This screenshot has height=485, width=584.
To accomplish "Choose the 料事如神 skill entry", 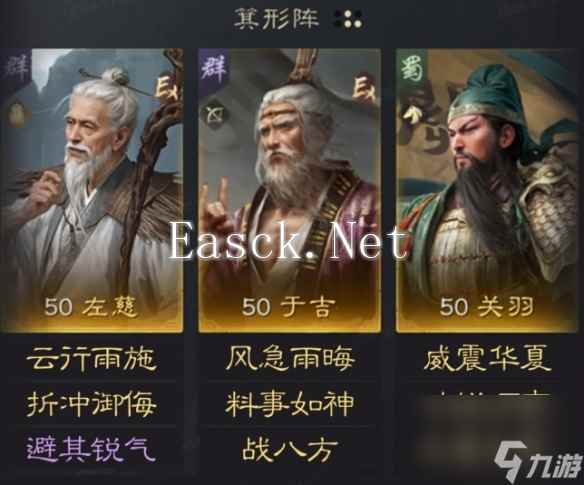I will [290, 405].
